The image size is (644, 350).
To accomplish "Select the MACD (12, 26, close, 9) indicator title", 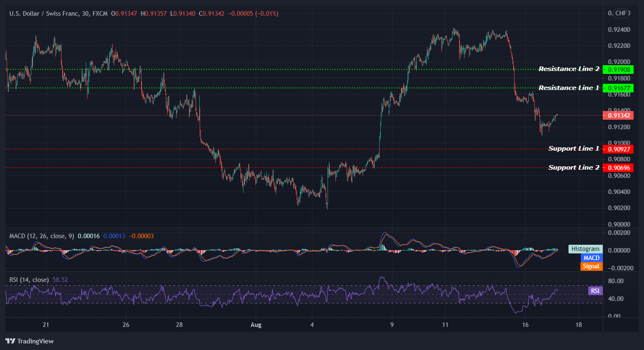I will pos(41,236).
